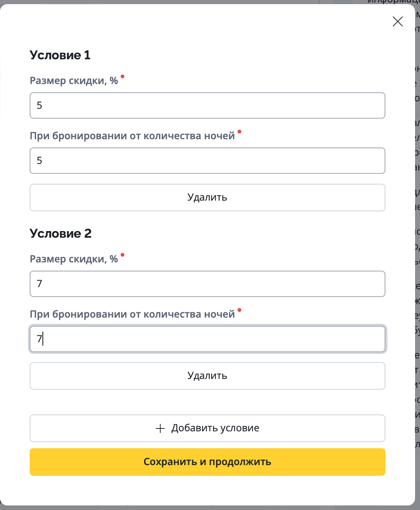The width and height of the screenshot is (420, 510).
Task: Click the Размер скидки label in Условие 2
Action: tap(74, 259)
